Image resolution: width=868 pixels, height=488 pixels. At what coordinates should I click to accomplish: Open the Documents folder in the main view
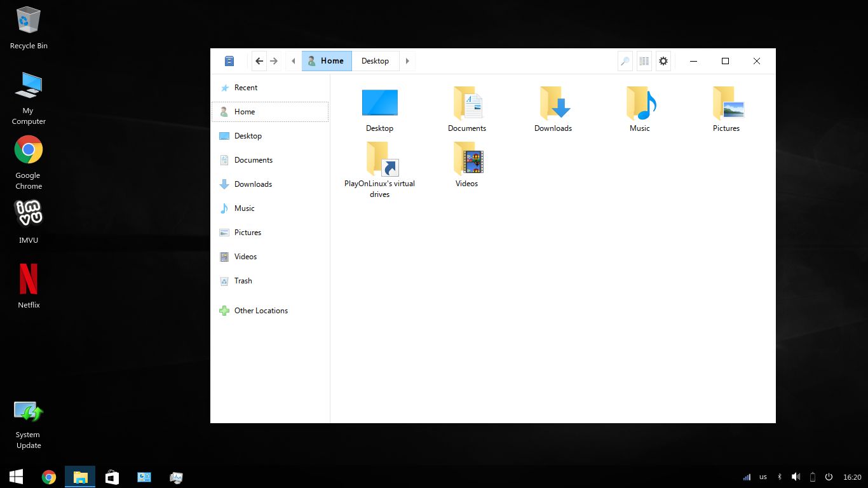467,108
